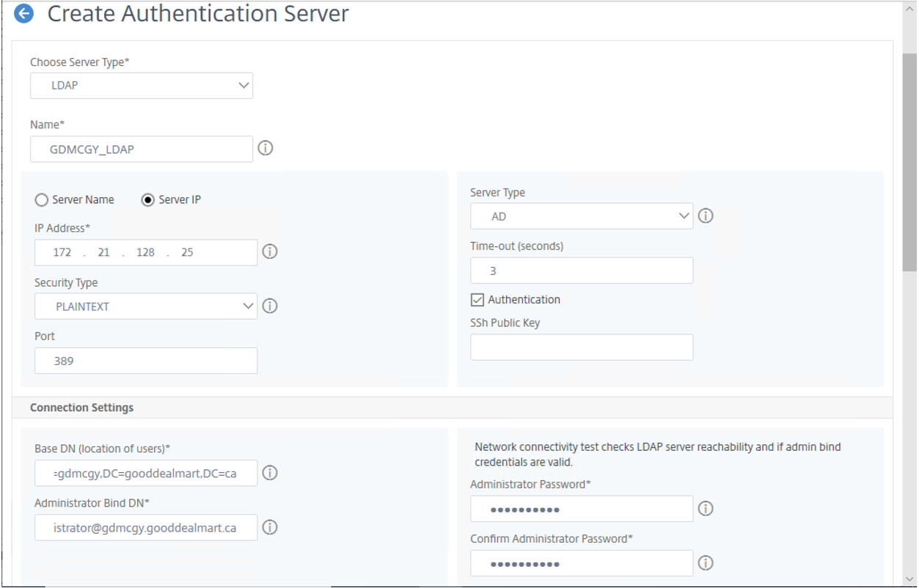Open info icon beside IP Address
Viewport: 919px width, 588px height.
pyautogui.click(x=270, y=251)
